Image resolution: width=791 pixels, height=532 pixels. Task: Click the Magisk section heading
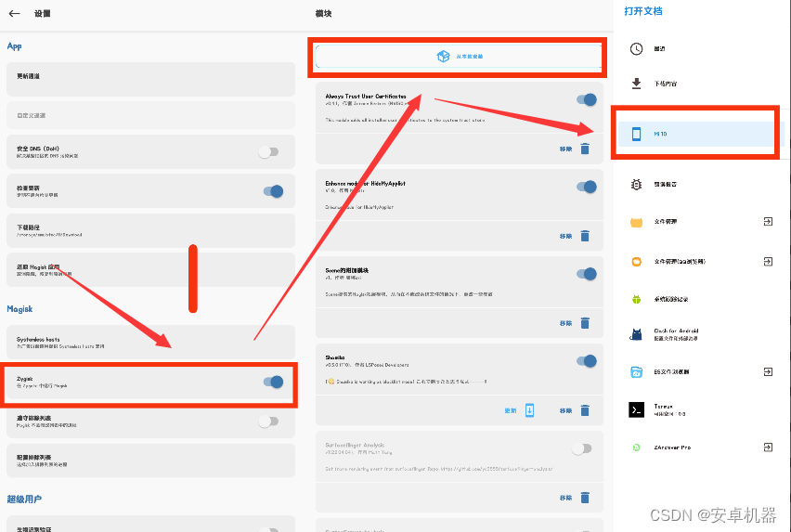tap(19, 309)
